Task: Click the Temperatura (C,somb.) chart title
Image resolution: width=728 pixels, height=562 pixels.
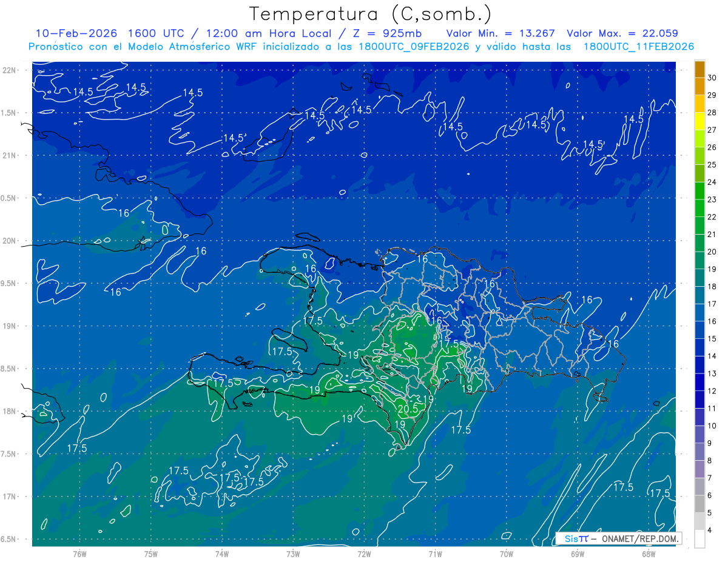Action: coord(370,14)
